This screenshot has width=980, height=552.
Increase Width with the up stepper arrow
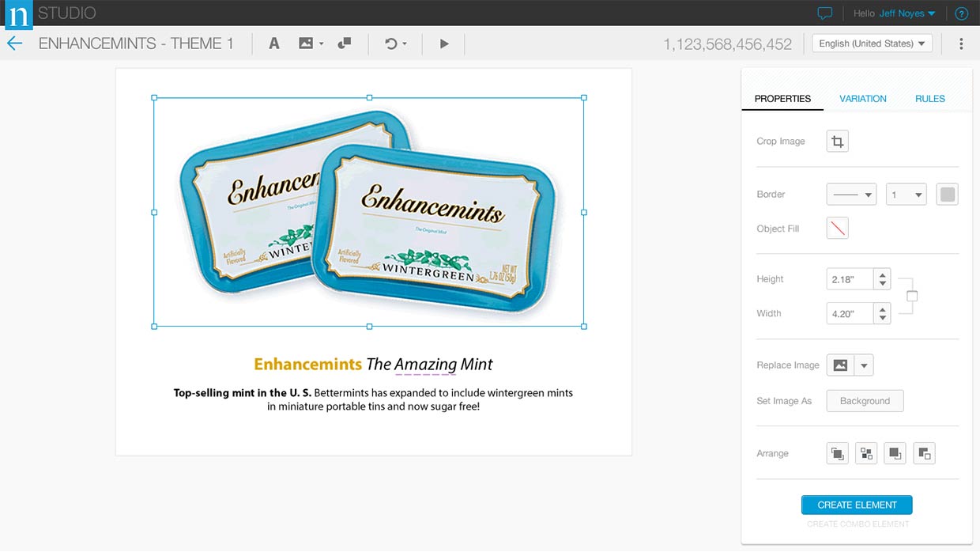point(883,309)
